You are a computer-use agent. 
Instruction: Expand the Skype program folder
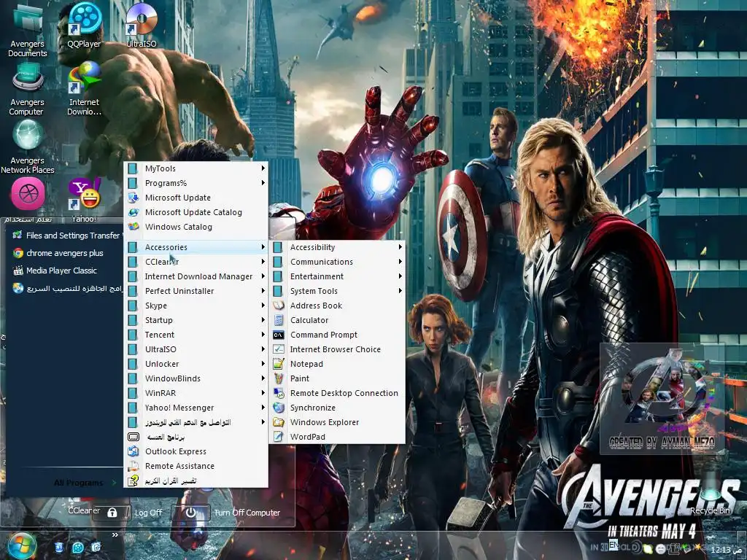click(x=196, y=306)
